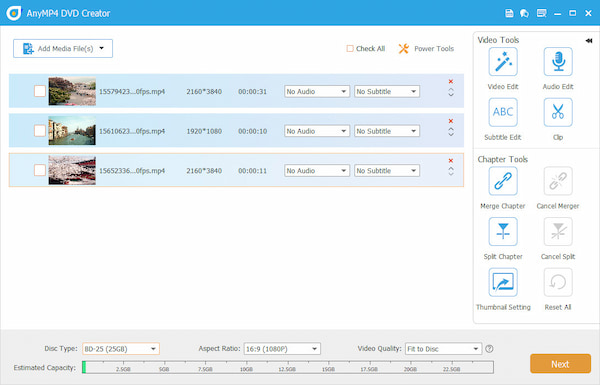Click the orange Next button
The image size is (600, 385).
(560, 364)
